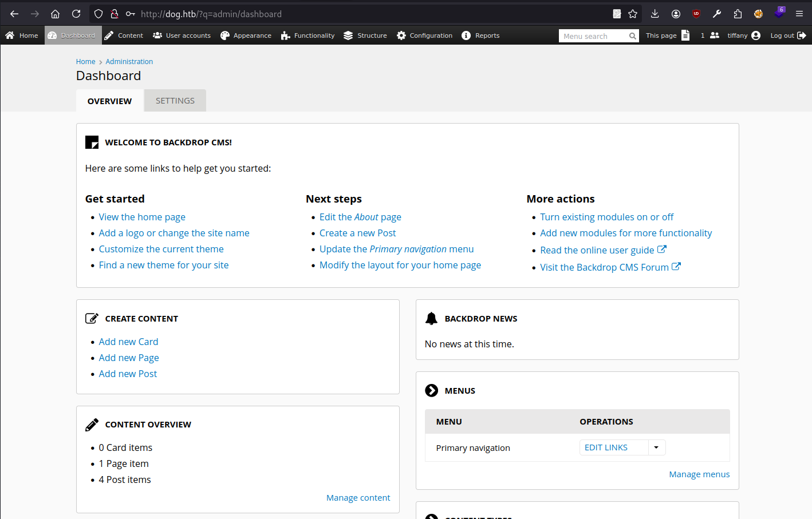Click the Log out icon

tap(802, 35)
